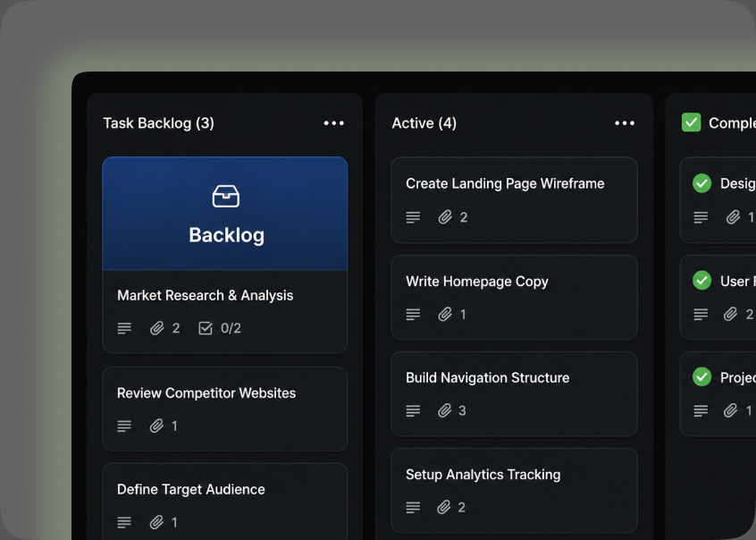Screen dimensions: 756x540
Task: Toggle the green check circle beside the Projec card
Action: [701, 377]
